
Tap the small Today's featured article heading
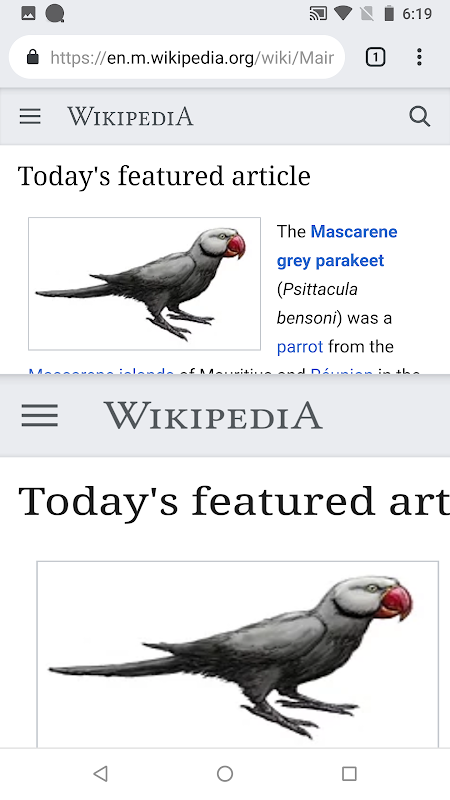(164, 176)
